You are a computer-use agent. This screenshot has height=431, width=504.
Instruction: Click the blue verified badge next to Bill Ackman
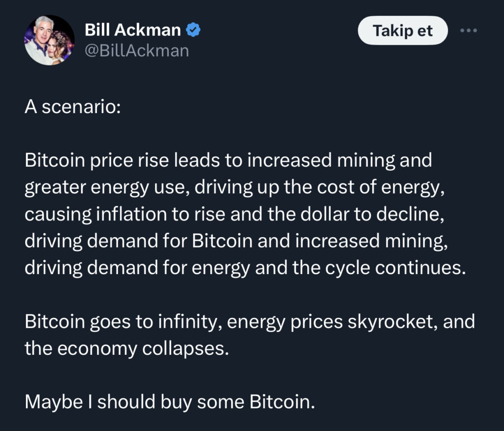click(x=192, y=30)
